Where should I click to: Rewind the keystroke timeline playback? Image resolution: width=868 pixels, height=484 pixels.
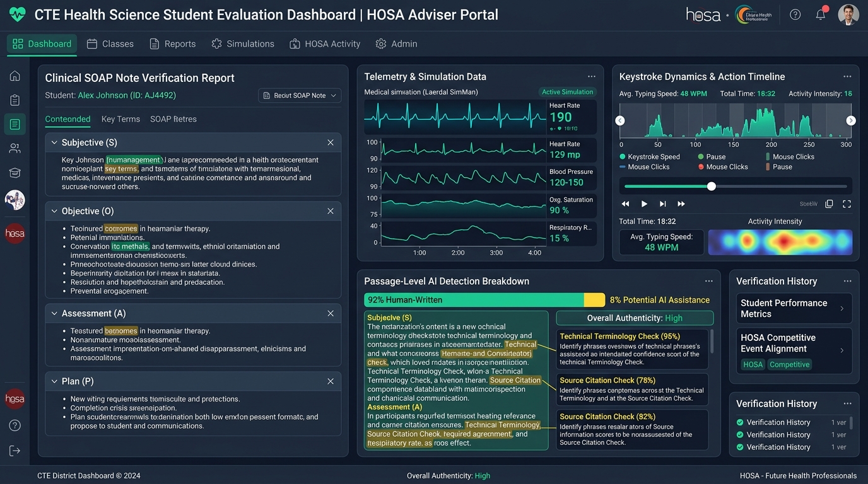(626, 204)
